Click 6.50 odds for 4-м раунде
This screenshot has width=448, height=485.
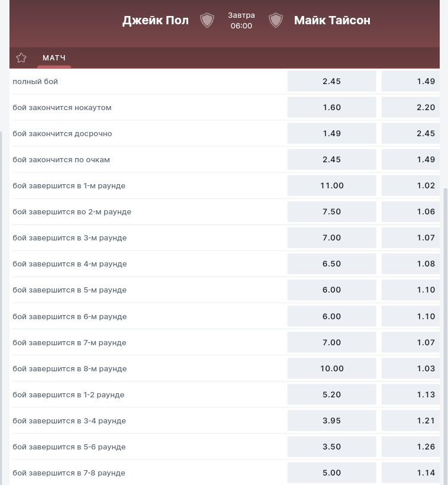point(331,264)
